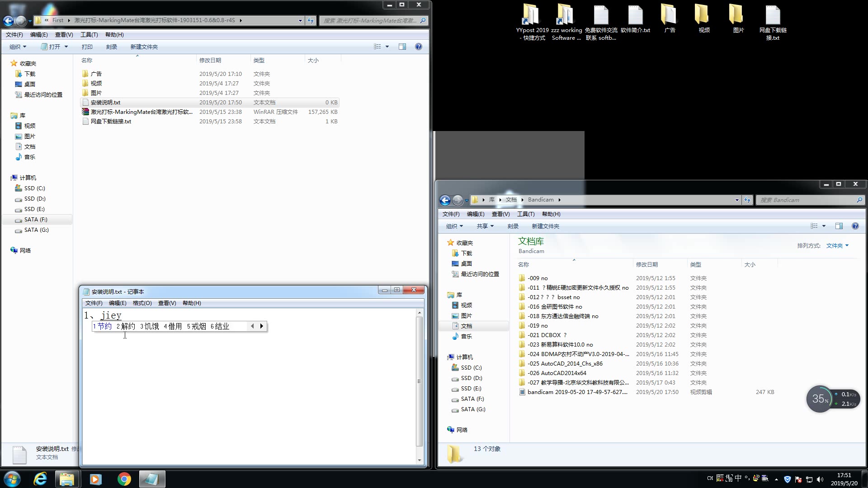Click the 刻录 button in left explorer toolbar
Screen dimensions: 868x488
[111, 47]
